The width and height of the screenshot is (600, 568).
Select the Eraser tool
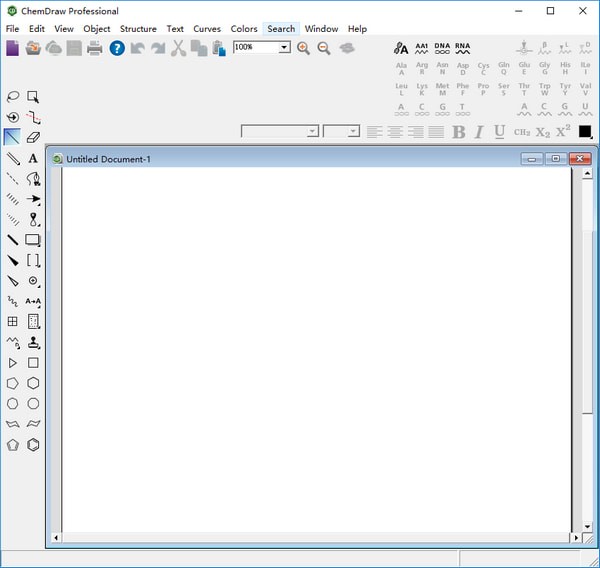click(x=33, y=137)
